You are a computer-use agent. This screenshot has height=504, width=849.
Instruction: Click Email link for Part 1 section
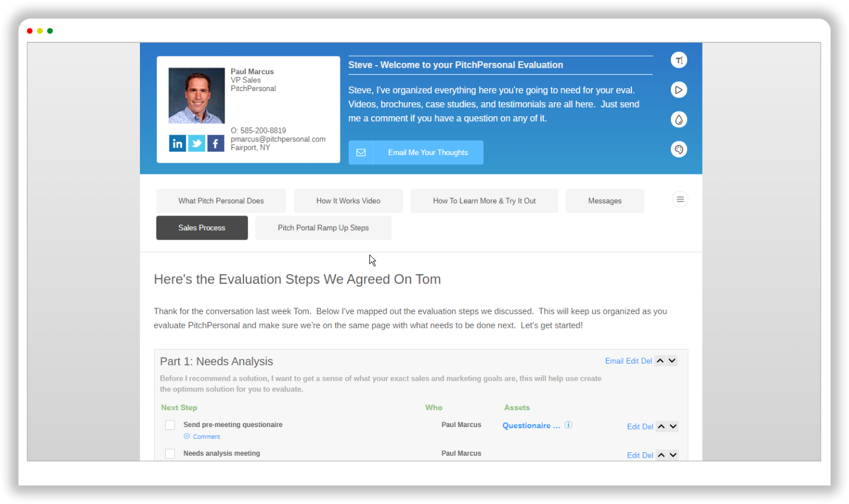pyautogui.click(x=614, y=361)
